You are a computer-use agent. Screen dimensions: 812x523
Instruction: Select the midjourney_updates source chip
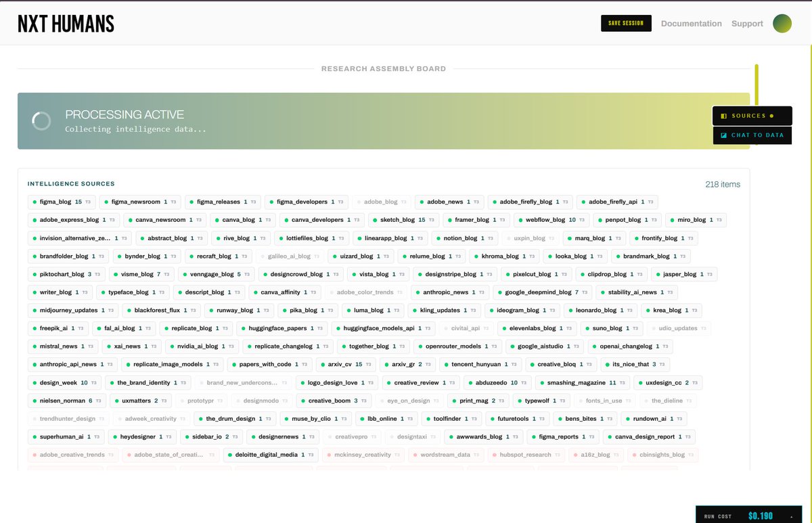pos(74,311)
